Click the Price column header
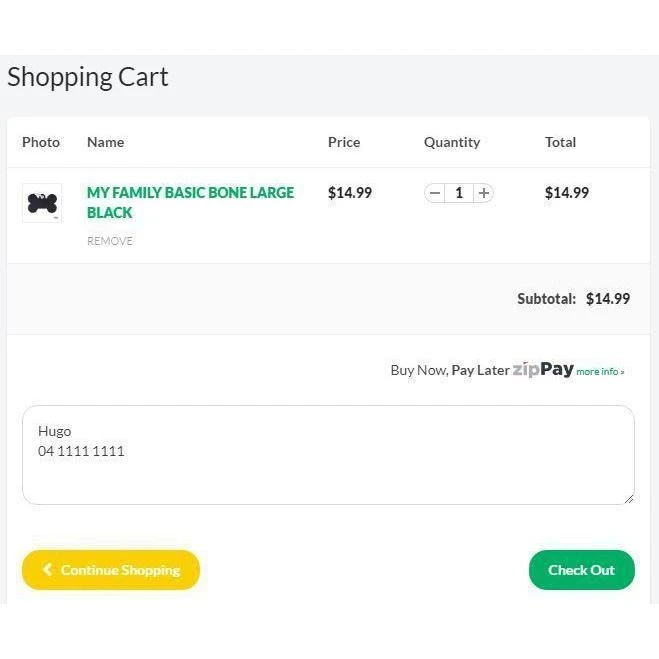This screenshot has width=659, height=659. [344, 142]
